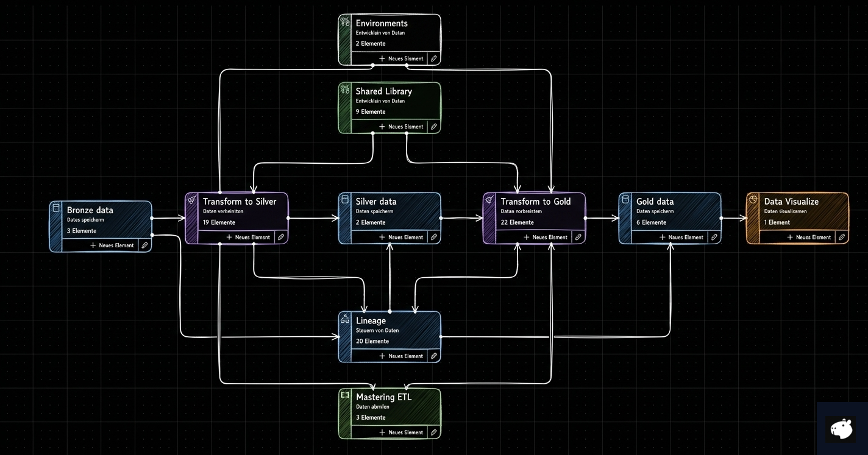Add Neues Element to Mastering ETL card
The width and height of the screenshot is (868, 455).
coord(401,432)
